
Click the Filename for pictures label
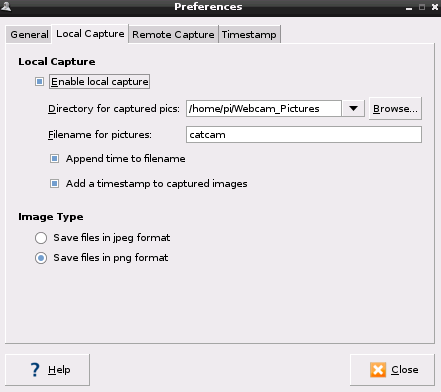coord(100,135)
